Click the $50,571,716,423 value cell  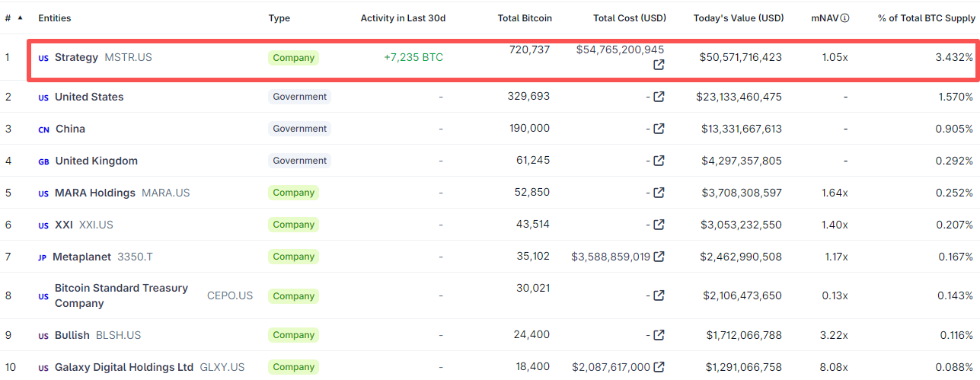[741, 57]
